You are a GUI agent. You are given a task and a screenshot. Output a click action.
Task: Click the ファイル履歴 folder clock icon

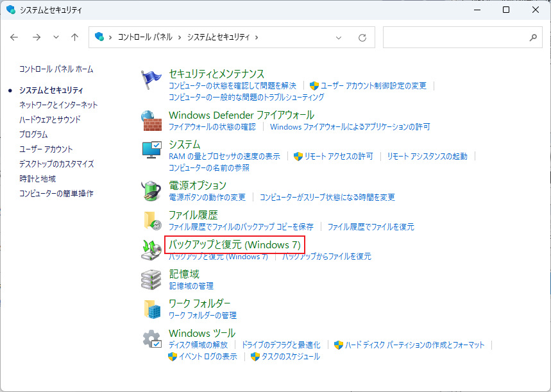pyautogui.click(x=153, y=221)
